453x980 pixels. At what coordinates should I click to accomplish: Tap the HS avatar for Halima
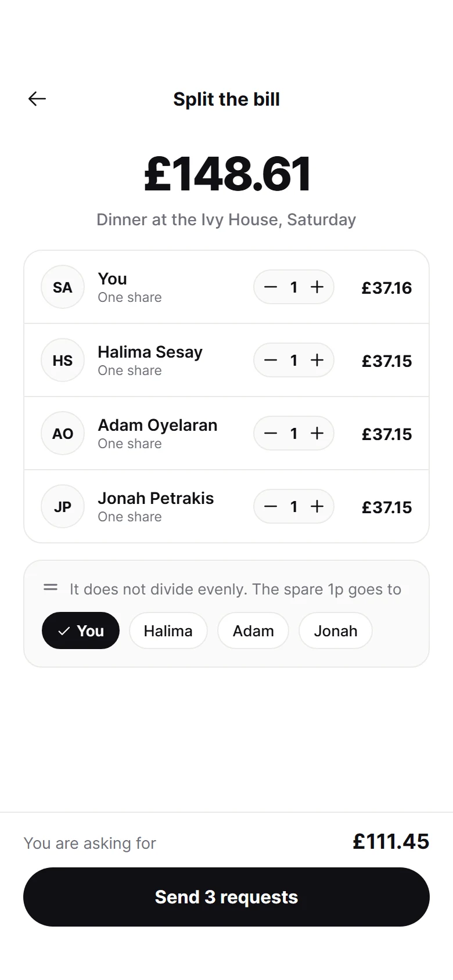coord(63,360)
